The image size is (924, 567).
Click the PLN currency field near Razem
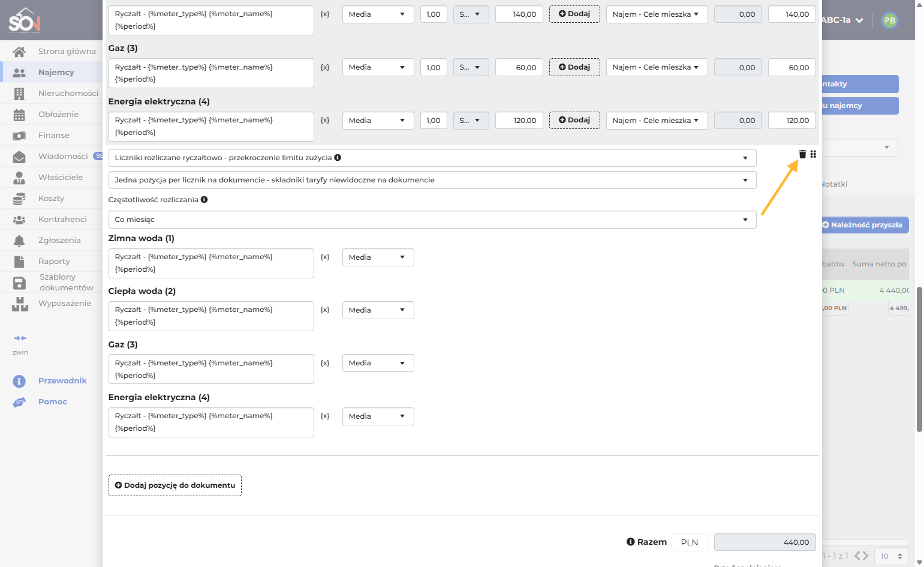[x=690, y=542]
